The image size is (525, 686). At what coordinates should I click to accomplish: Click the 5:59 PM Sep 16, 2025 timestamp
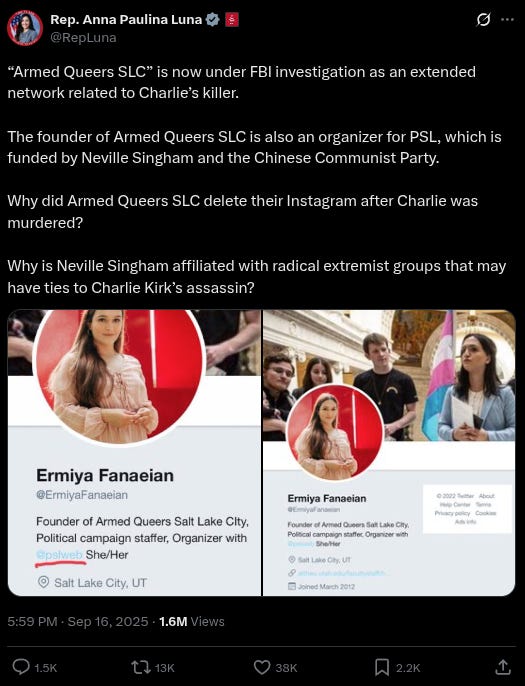[78, 621]
